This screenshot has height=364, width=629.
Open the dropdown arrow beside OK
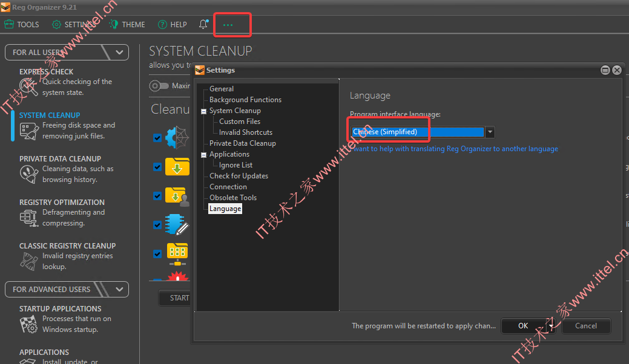coord(552,326)
